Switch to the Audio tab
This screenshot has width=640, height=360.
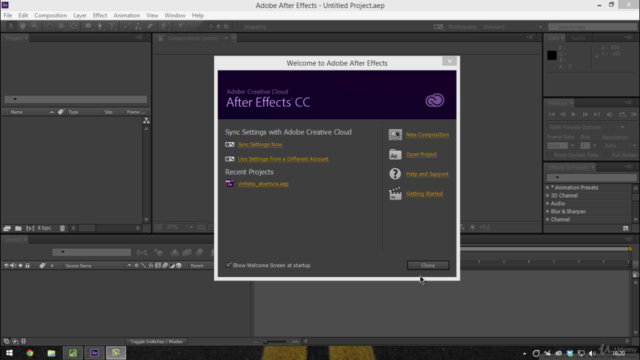[x=578, y=38]
